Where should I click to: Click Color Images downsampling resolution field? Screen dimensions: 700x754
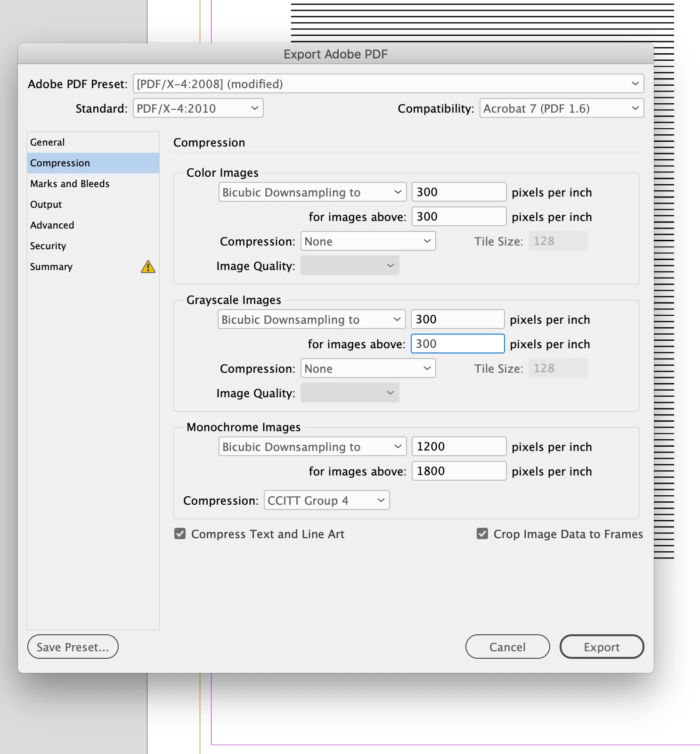(x=459, y=192)
